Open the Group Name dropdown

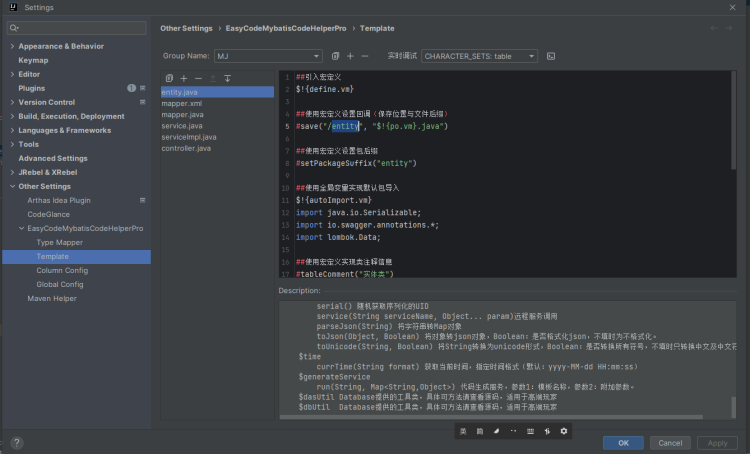[268, 56]
